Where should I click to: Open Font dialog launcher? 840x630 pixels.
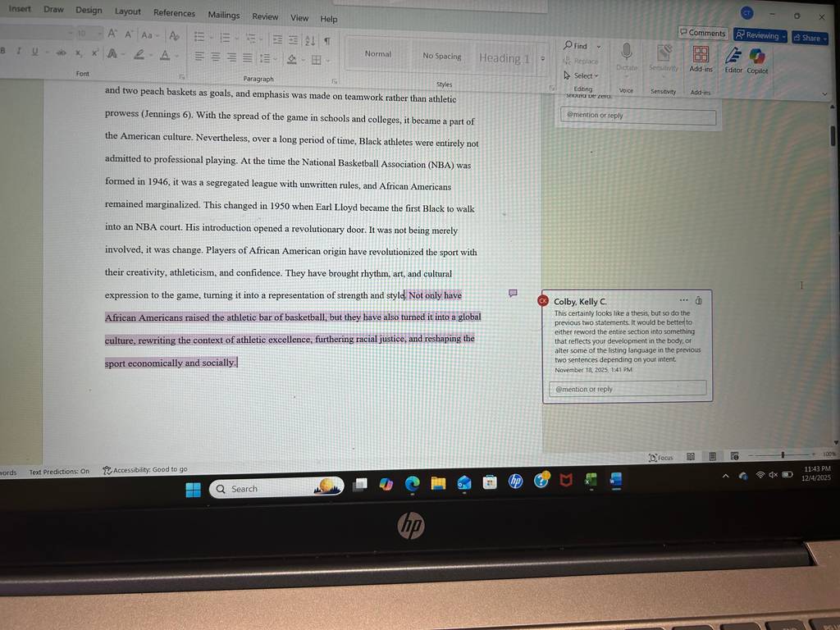point(181,76)
